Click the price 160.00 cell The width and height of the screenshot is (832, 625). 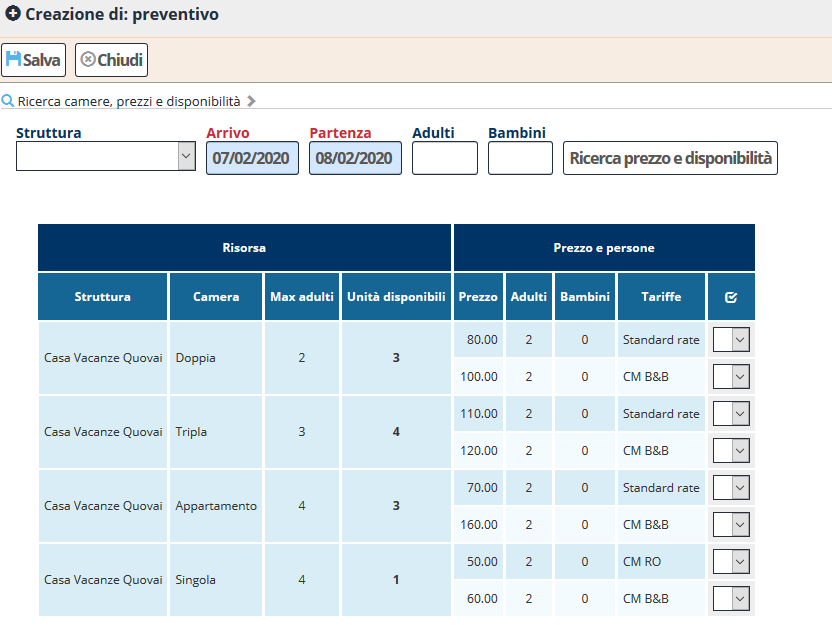(478, 524)
